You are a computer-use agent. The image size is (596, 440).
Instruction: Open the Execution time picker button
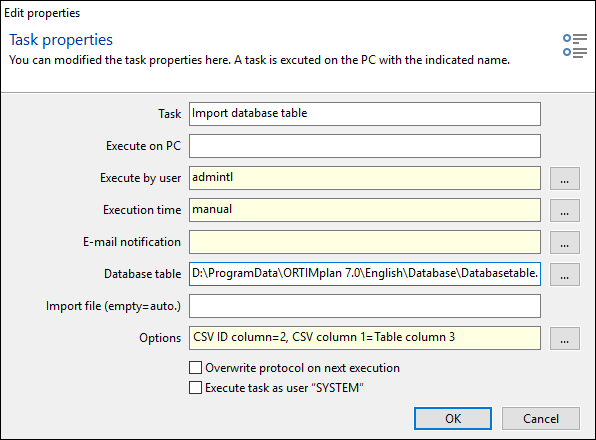(x=564, y=210)
